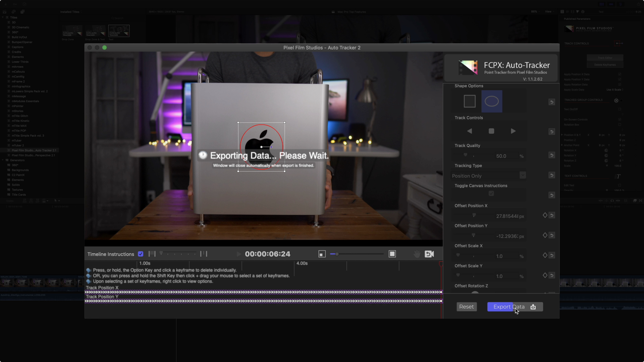The height and width of the screenshot is (362, 644).
Task: Select Pixel Film Studio Perspective 2.1 category
Action: point(33,155)
